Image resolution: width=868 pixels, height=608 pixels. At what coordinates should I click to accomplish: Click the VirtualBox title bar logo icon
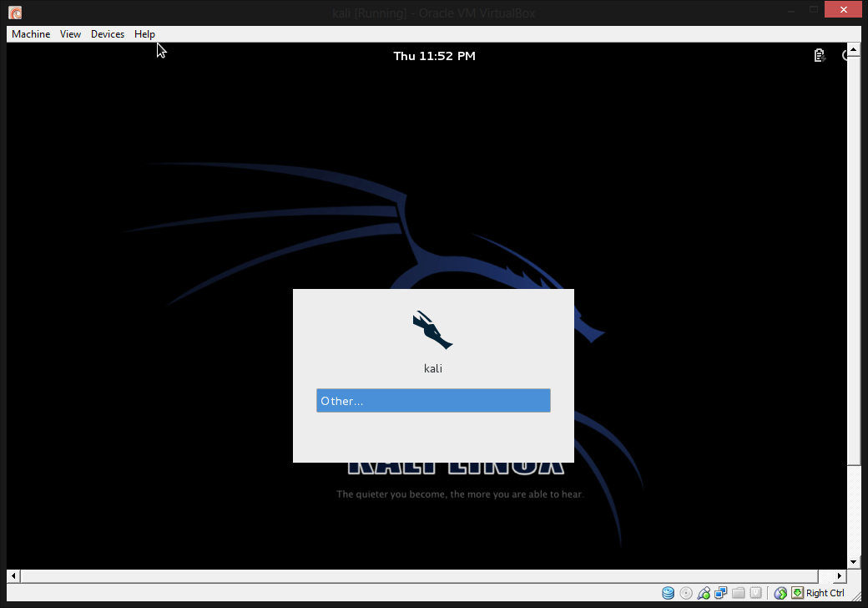tap(15, 13)
